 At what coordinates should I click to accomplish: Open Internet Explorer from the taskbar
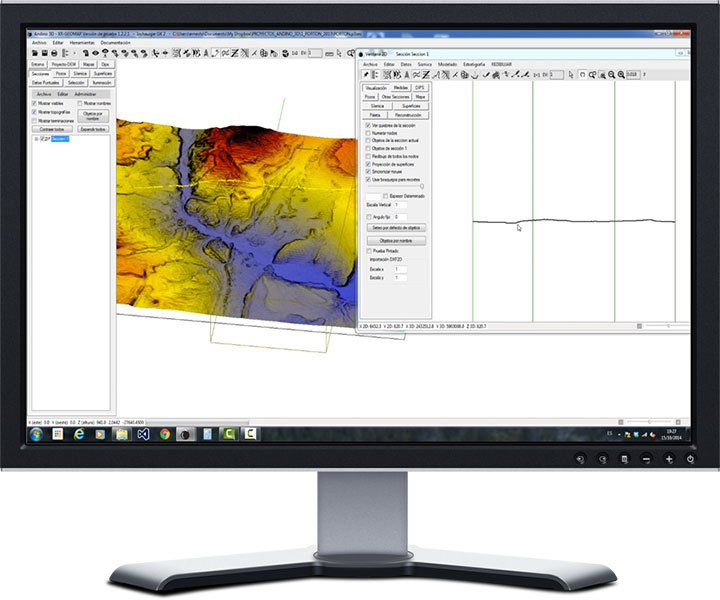(79, 434)
